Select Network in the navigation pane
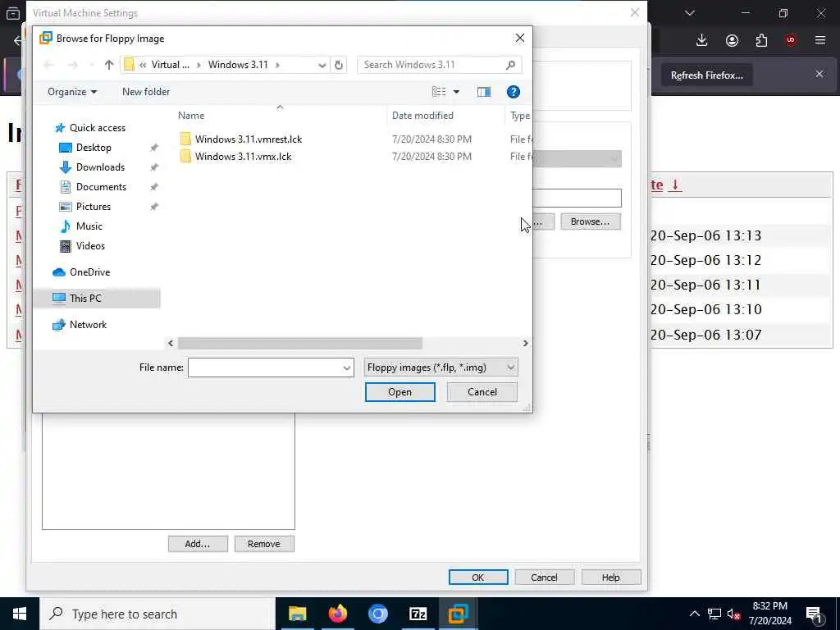Image resolution: width=840 pixels, height=630 pixels. (x=88, y=325)
